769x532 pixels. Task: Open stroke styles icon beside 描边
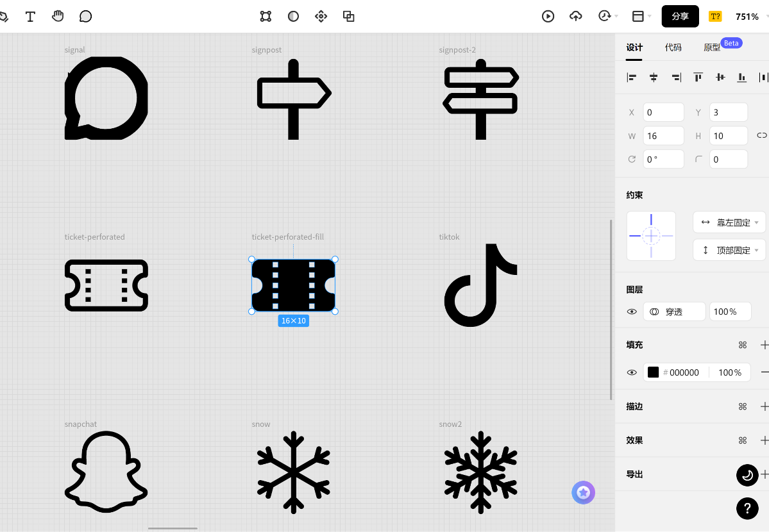coord(743,406)
